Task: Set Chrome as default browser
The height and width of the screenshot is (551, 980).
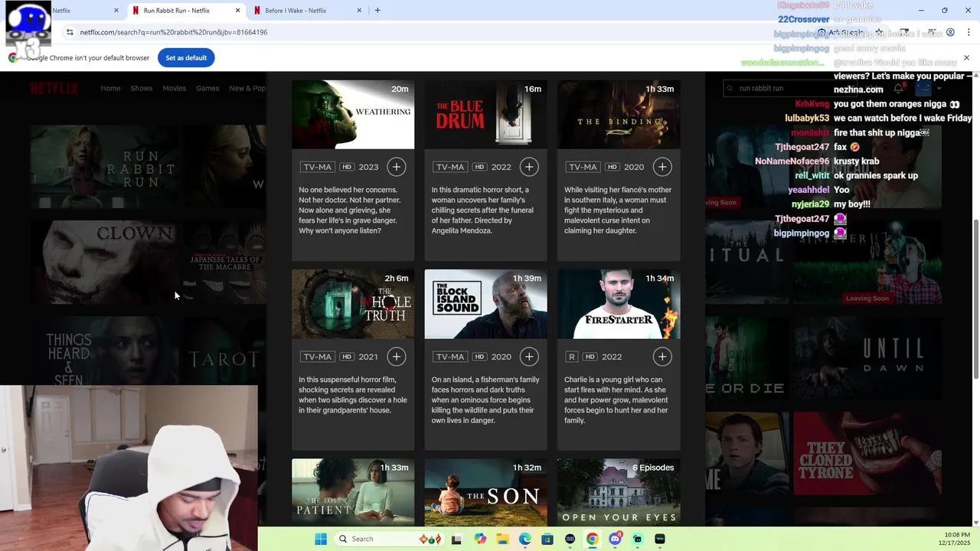Action: [x=186, y=57]
